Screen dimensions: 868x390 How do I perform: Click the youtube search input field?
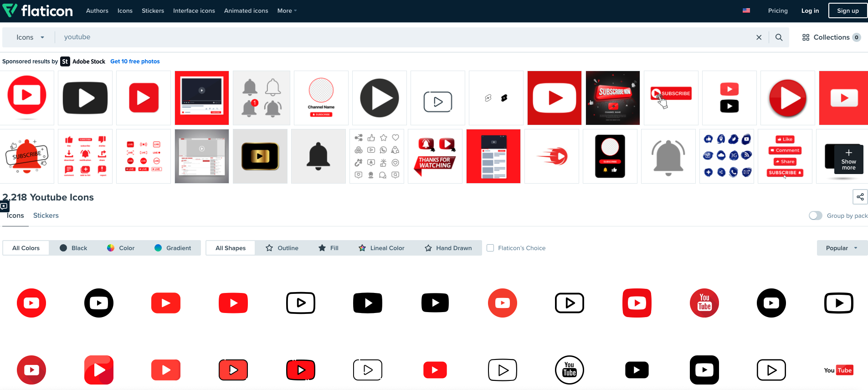(x=406, y=37)
